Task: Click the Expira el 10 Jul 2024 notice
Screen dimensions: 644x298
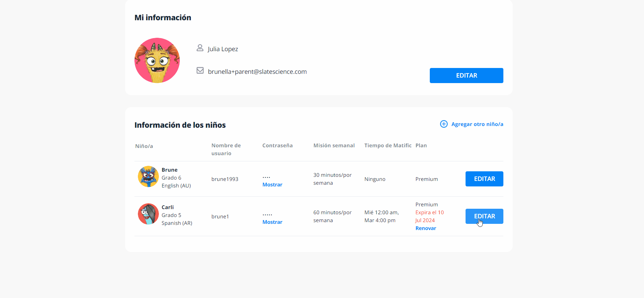Action: 429,216
